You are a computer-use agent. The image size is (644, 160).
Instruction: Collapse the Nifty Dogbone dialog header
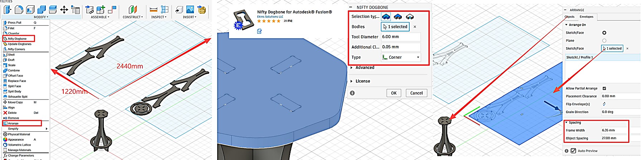(x=351, y=7)
